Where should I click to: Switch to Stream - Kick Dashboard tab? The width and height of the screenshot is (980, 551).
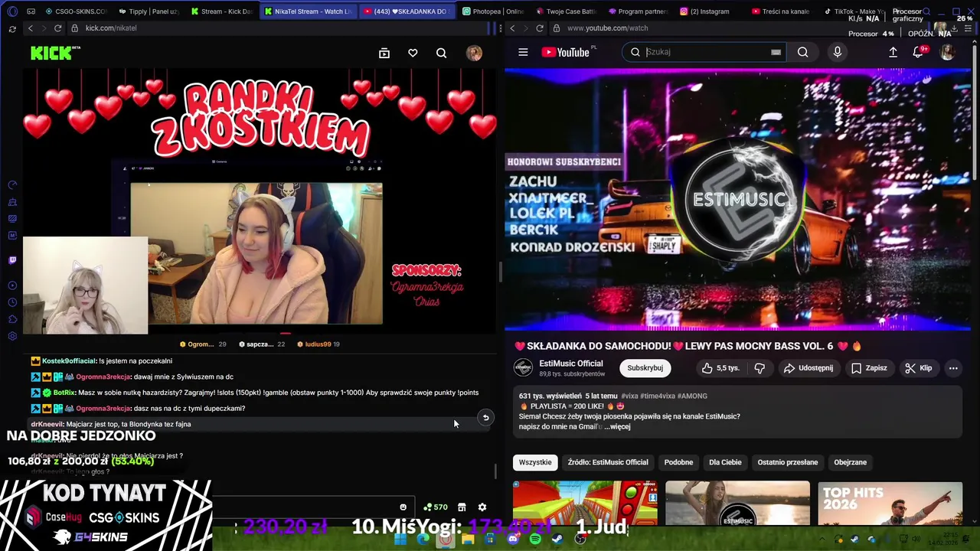(x=221, y=11)
